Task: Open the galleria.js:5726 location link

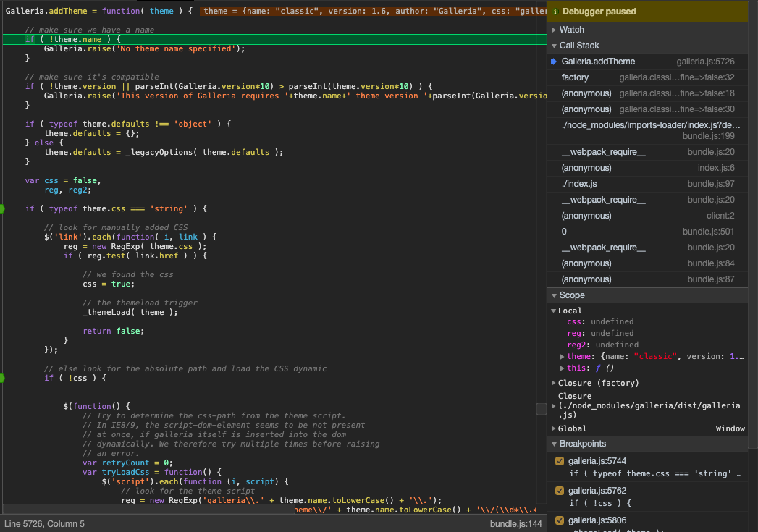Action: click(705, 62)
